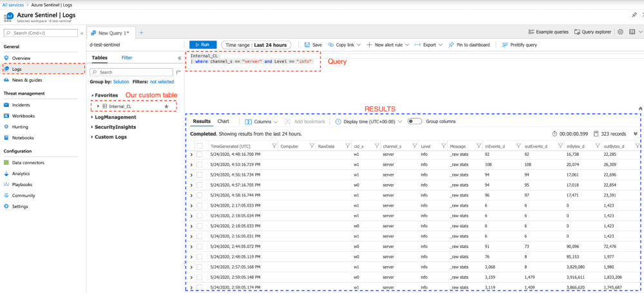Check the row for 4:53:16.719 PM
644x293 pixels.
(x=200, y=165)
